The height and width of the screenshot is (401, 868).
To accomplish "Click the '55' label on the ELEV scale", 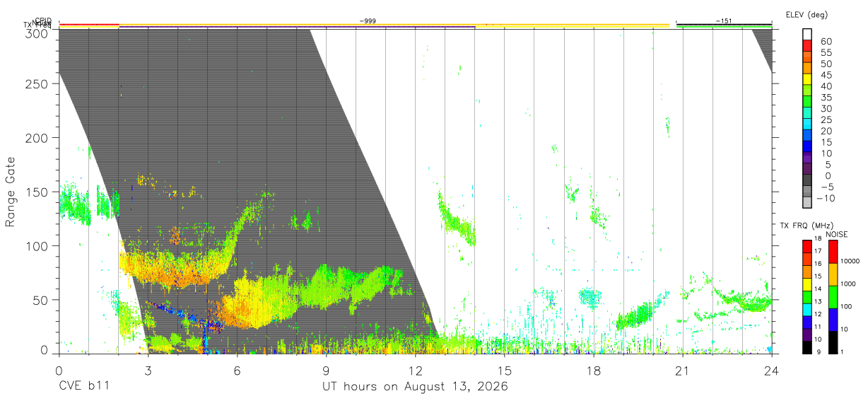I will [x=826, y=52].
